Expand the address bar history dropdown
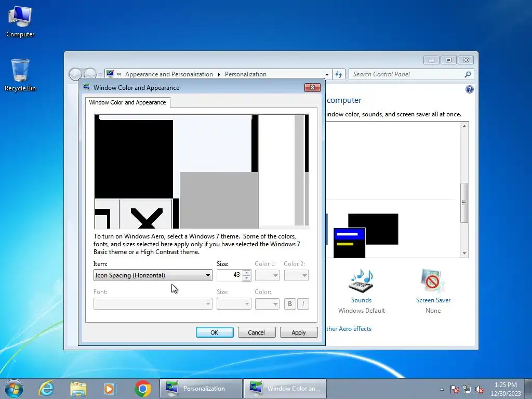532x399 pixels. point(327,74)
